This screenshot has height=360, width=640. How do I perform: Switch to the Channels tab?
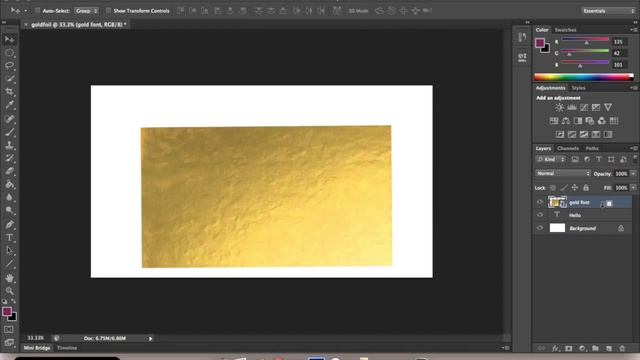(568, 148)
